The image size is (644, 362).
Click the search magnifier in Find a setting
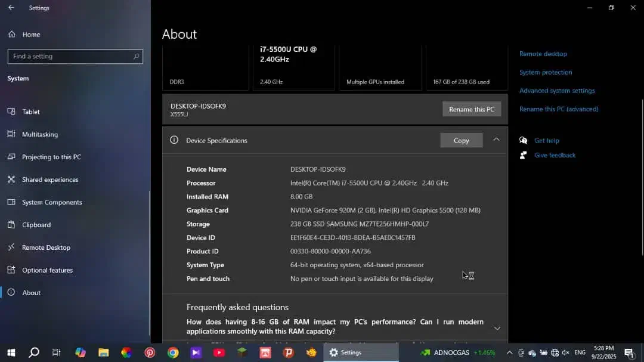point(137,57)
